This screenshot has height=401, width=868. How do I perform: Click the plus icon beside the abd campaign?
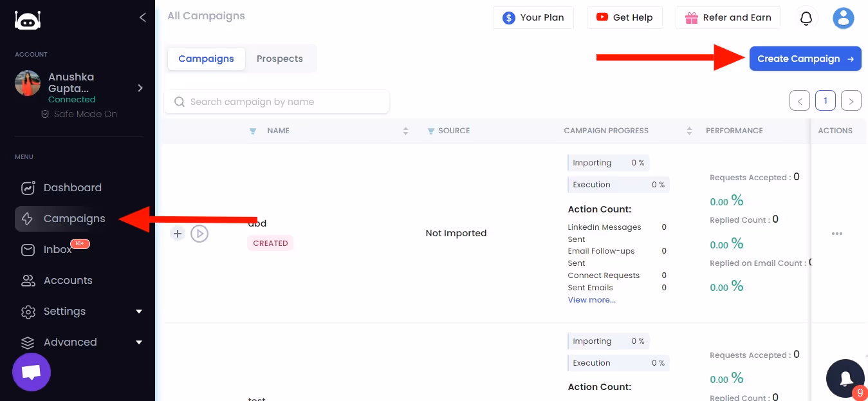point(178,233)
